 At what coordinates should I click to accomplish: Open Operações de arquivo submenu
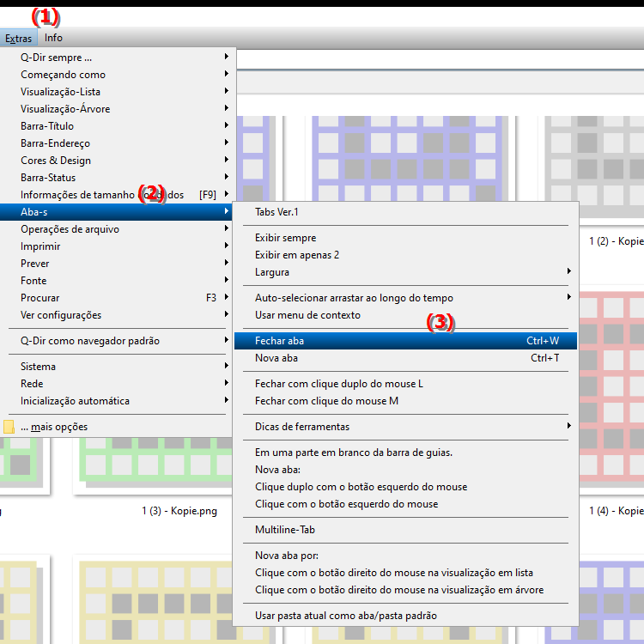click(x=118, y=229)
